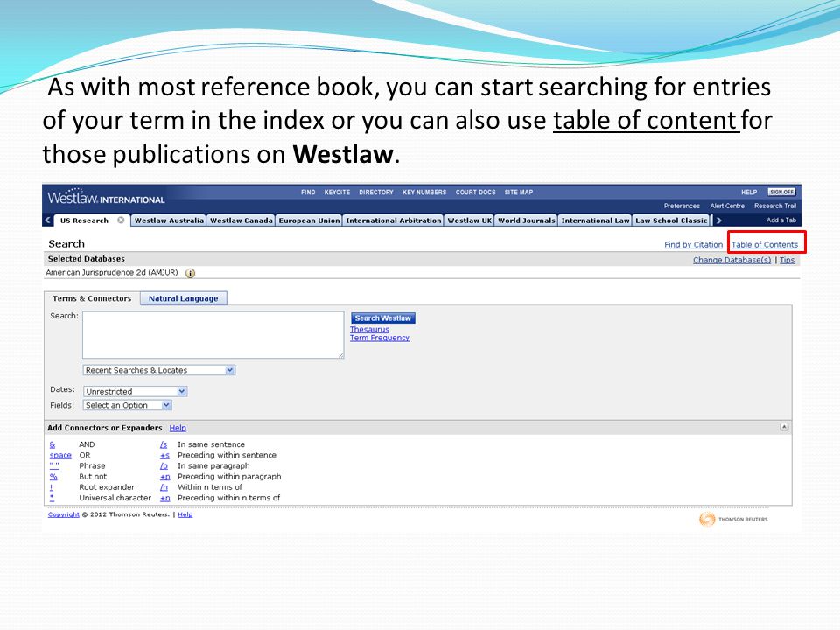
Task: Insert the quotation marks Phrase connector
Action: pos(54,465)
